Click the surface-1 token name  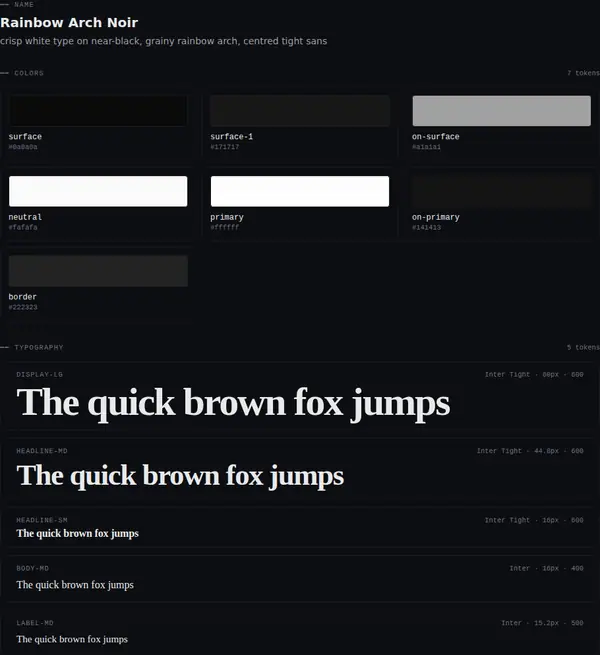pyautogui.click(x=231, y=137)
